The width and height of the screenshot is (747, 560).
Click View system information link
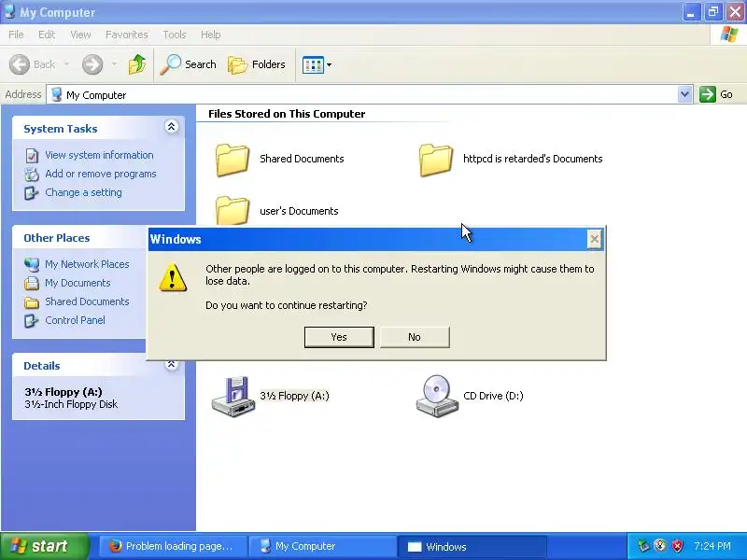pos(99,155)
